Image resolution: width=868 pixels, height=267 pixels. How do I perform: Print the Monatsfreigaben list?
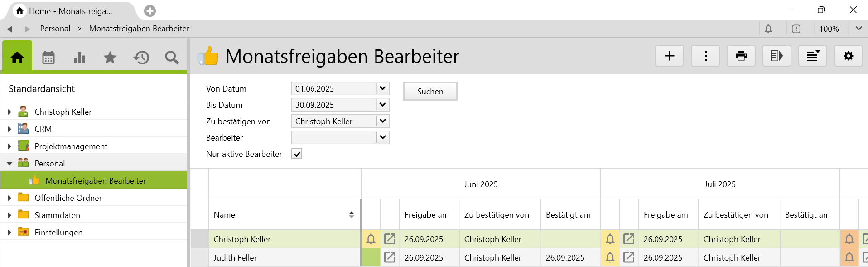[741, 56]
